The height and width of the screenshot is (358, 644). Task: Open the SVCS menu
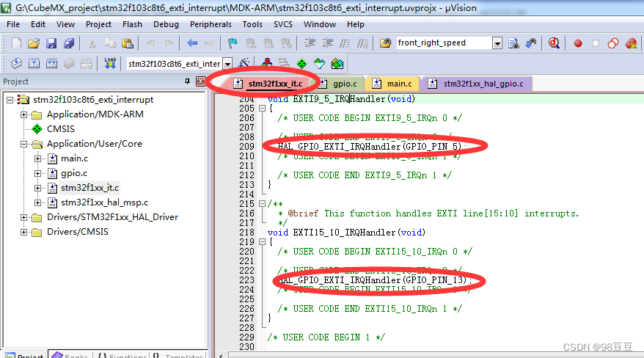[x=283, y=24]
